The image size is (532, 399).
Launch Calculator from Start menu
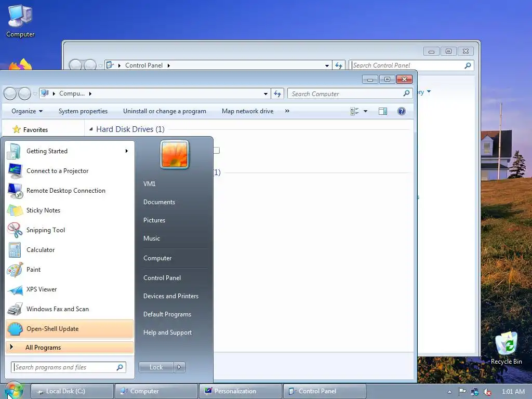point(70,250)
